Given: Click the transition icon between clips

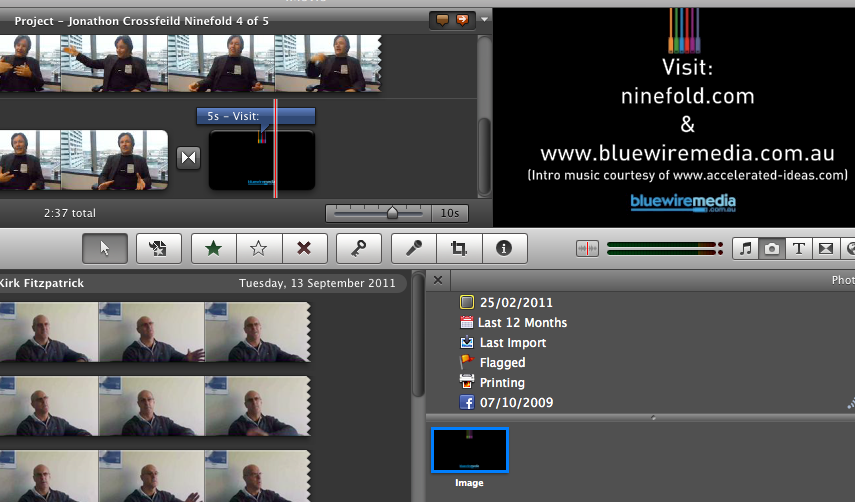Looking at the screenshot, I should coord(188,158).
